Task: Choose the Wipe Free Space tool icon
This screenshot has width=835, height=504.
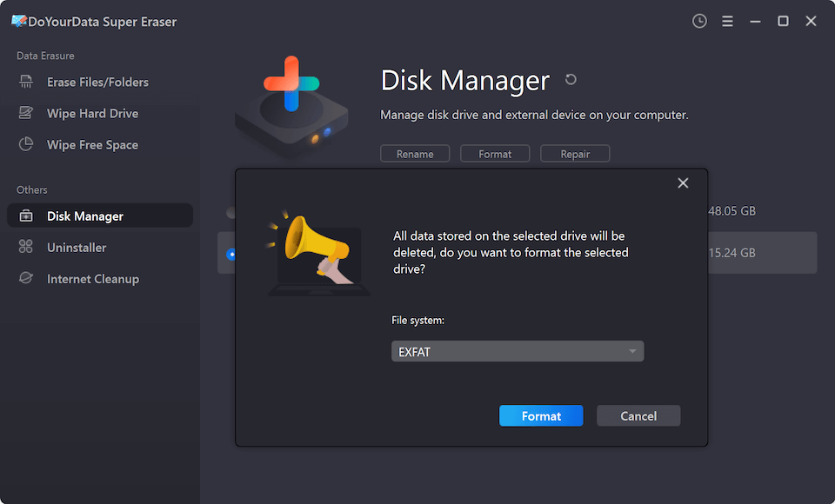Action: [x=27, y=144]
